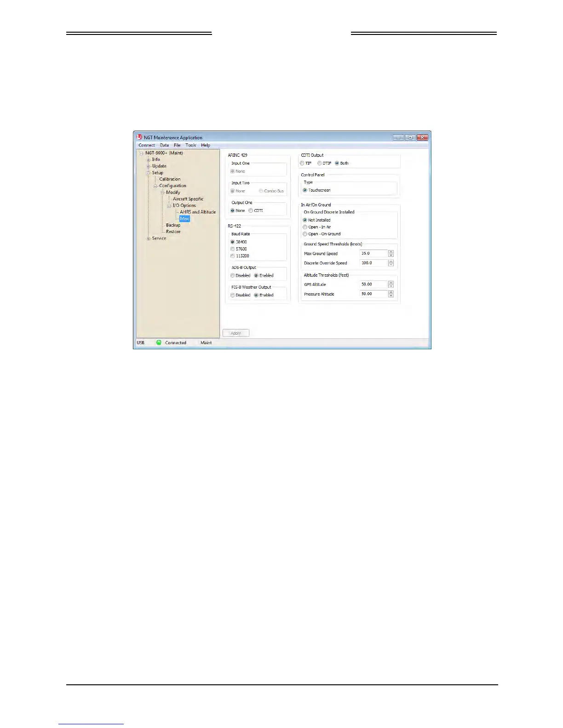
Task: Open the Data menu
Action: click(x=164, y=145)
